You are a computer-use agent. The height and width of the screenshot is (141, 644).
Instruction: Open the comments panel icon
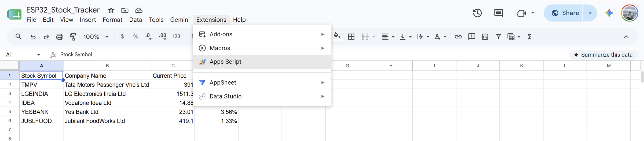pos(499,13)
